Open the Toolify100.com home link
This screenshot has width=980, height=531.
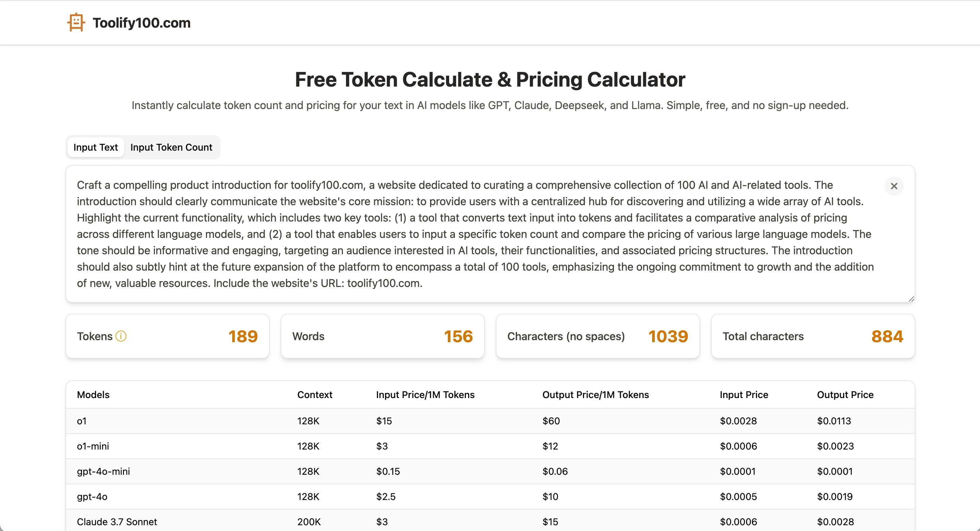tap(142, 23)
